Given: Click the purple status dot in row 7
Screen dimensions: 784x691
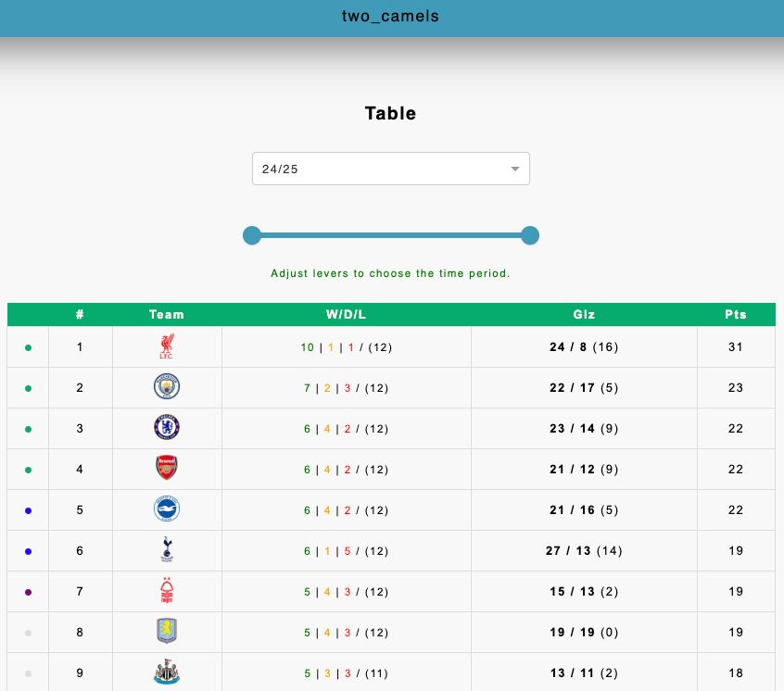Looking at the screenshot, I should tap(28, 592).
